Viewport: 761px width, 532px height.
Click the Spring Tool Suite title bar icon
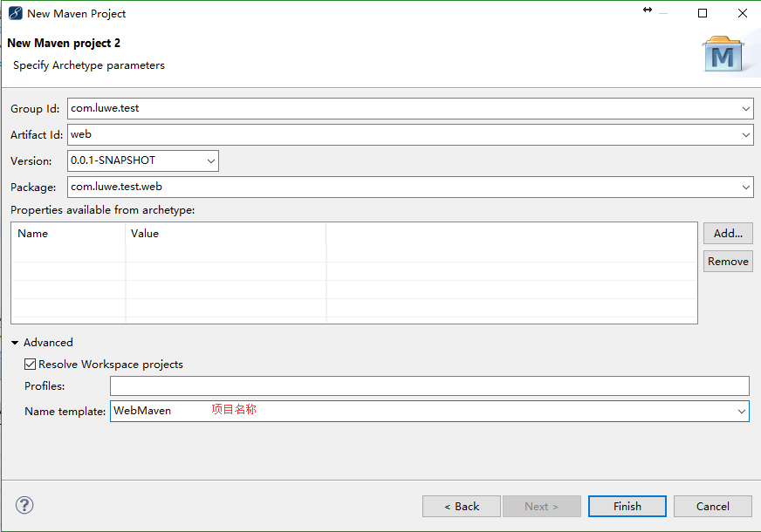point(15,13)
